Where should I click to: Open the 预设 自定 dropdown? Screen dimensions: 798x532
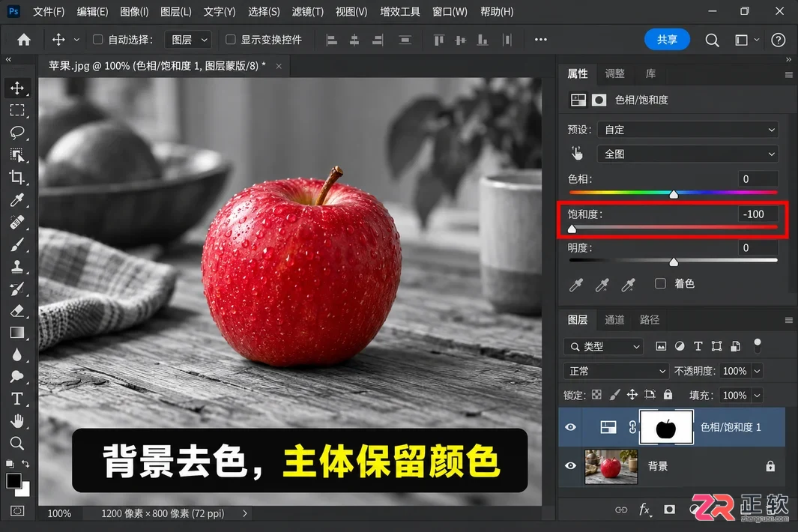point(688,130)
